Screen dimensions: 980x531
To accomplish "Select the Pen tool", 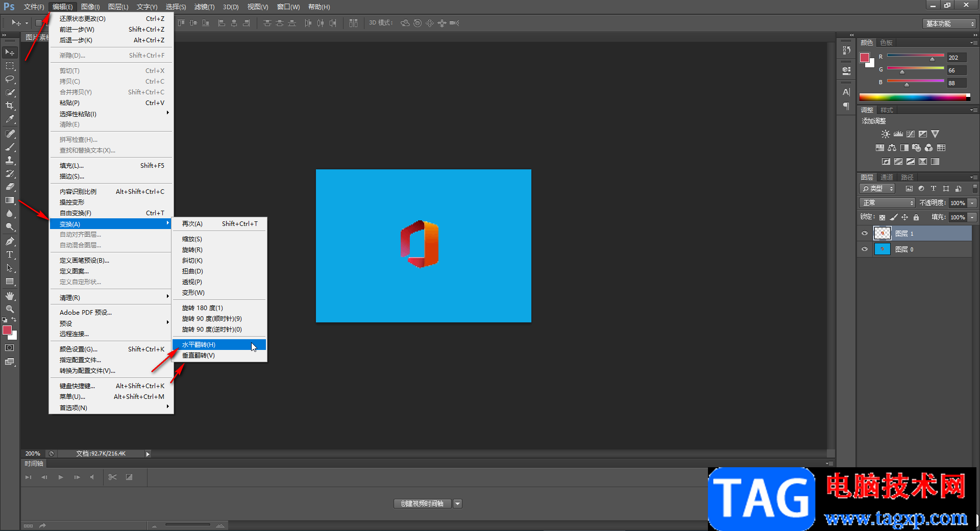I will tap(10, 241).
